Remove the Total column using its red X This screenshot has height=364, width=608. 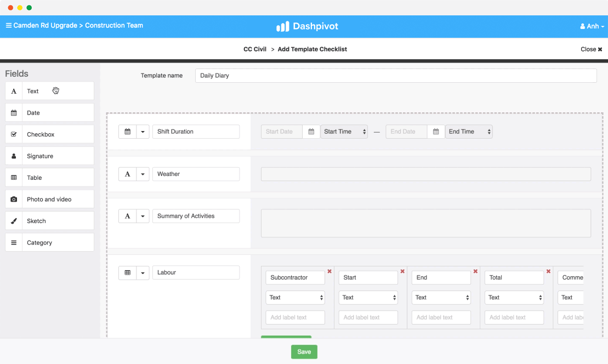pos(548,271)
